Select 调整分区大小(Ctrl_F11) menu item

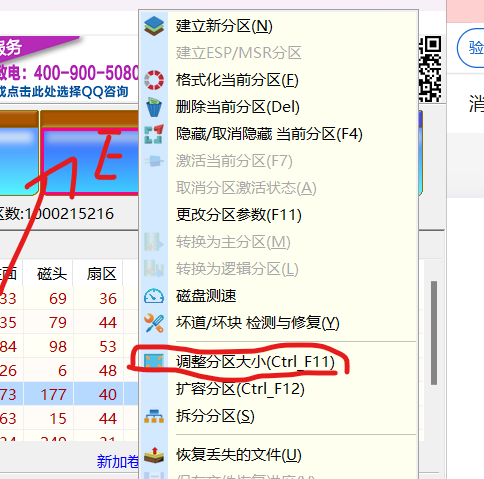coord(255,362)
